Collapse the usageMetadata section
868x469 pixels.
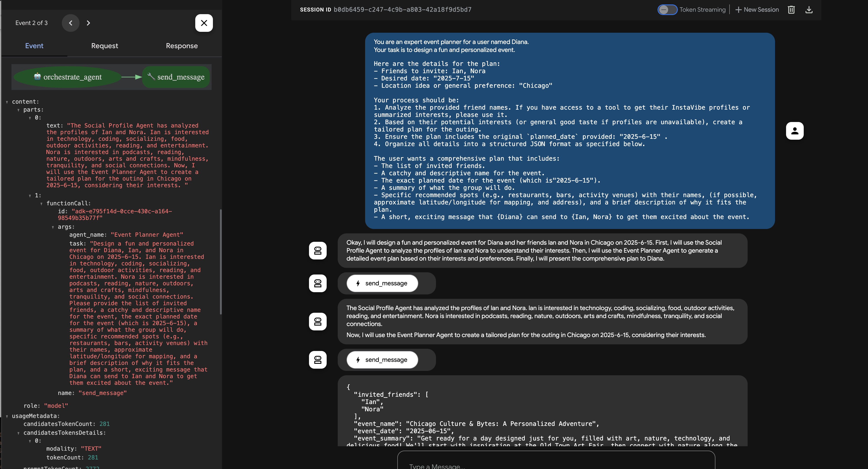coord(7,416)
